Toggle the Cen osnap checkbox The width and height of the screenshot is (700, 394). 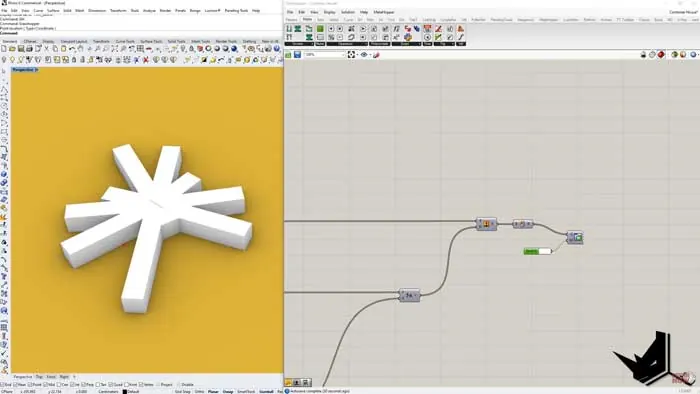coord(58,385)
